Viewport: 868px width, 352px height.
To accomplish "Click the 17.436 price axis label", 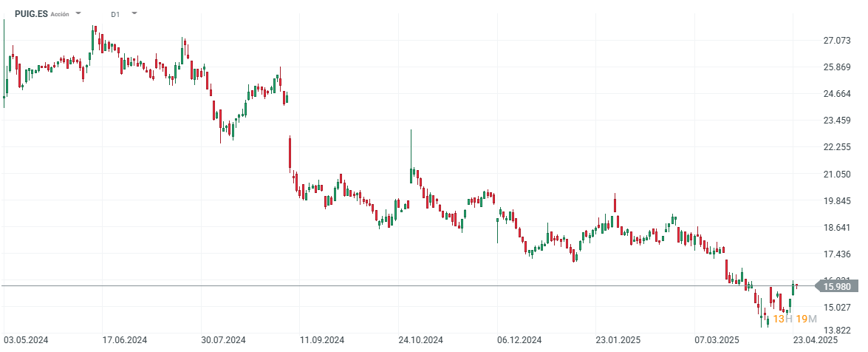I will click(838, 254).
